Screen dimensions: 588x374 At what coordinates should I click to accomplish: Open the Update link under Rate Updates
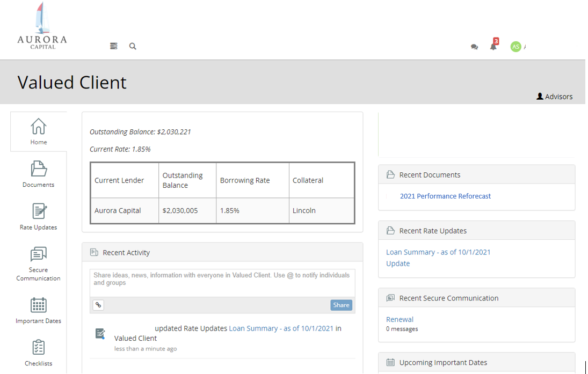point(398,263)
